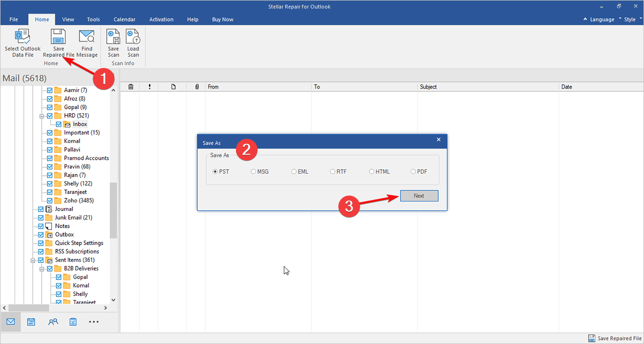
Task: Switch to Mail view icon in bottom bar
Action: [x=11, y=322]
